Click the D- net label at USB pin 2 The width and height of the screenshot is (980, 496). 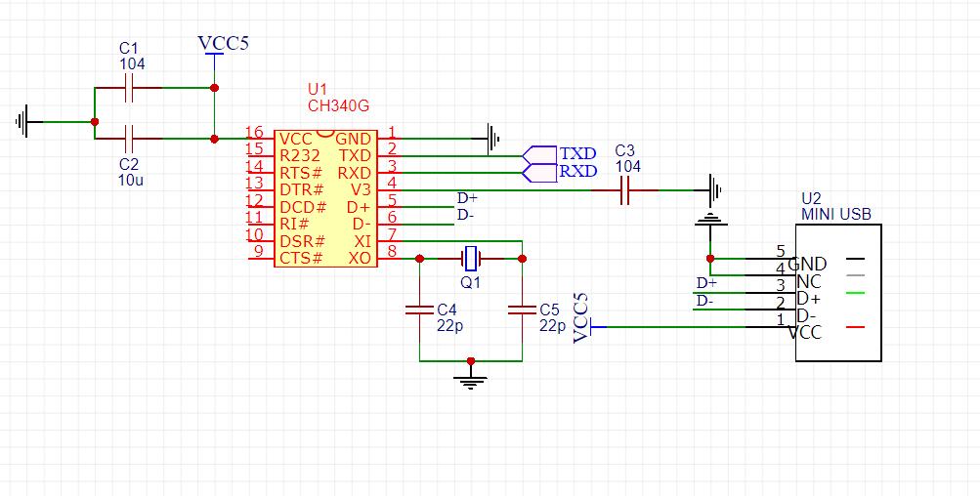pyautogui.click(x=705, y=301)
